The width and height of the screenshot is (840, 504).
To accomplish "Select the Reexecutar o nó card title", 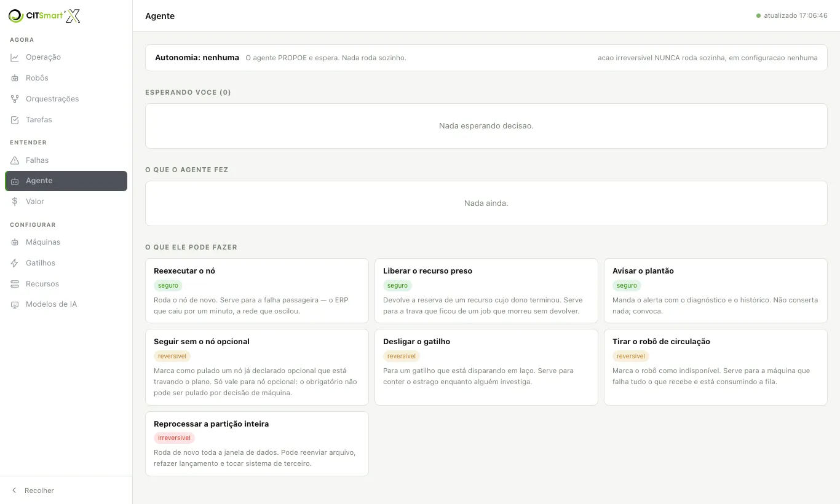I will point(184,271).
